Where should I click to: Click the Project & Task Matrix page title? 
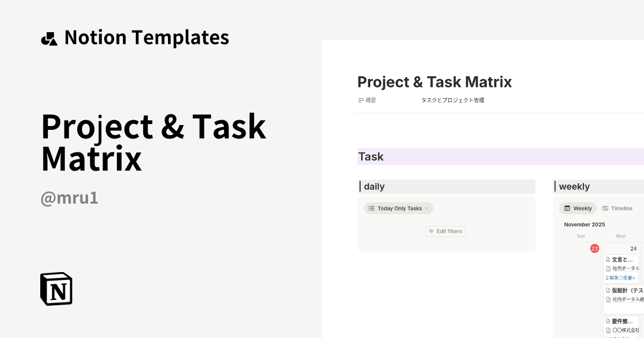click(434, 82)
